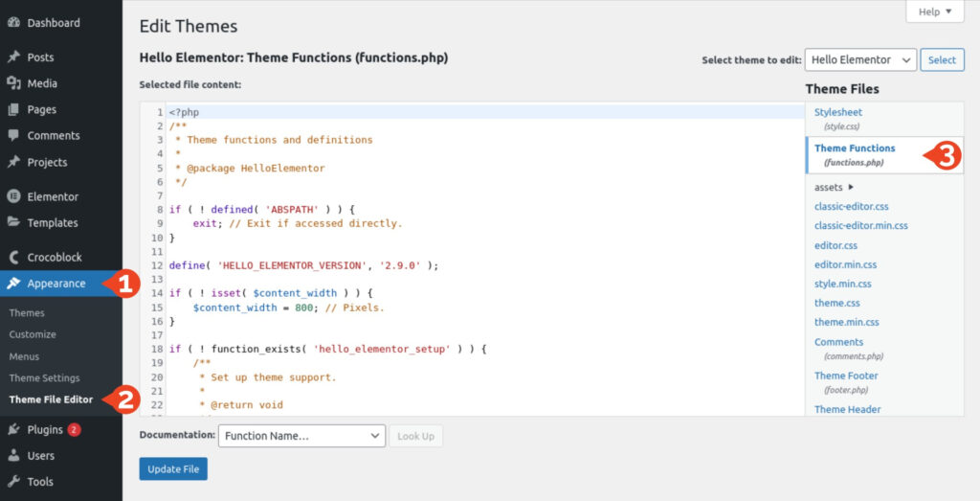The width and height of the screenshot is (980, 501).
Task: Click the Tools wrench icon
Action: point(13,482)
